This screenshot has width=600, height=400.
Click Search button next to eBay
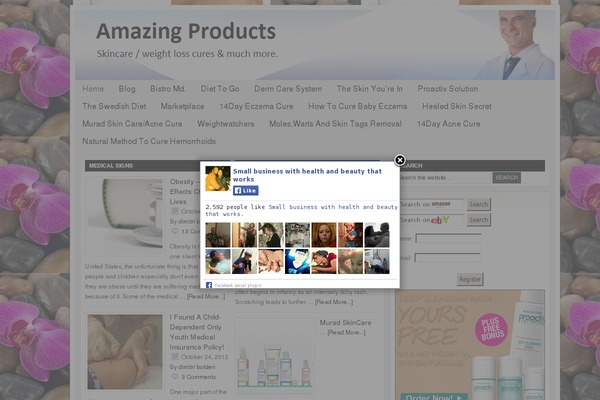click(x=479, y=220)
